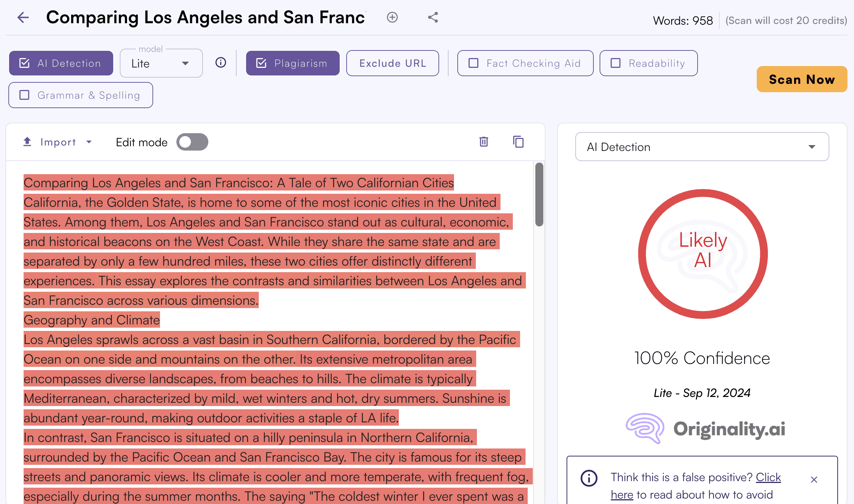Click the model info icon
854x504 pixels.
tap(221, 63)
